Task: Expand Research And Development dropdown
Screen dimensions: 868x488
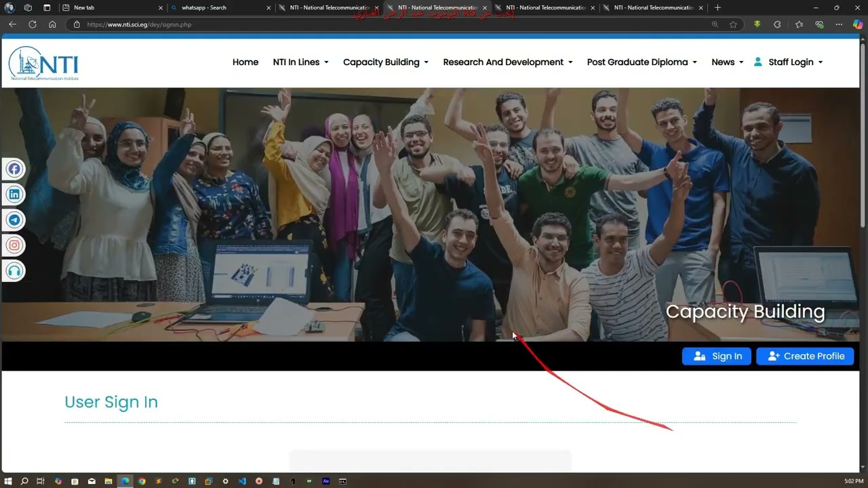Action: pos(507,62)
